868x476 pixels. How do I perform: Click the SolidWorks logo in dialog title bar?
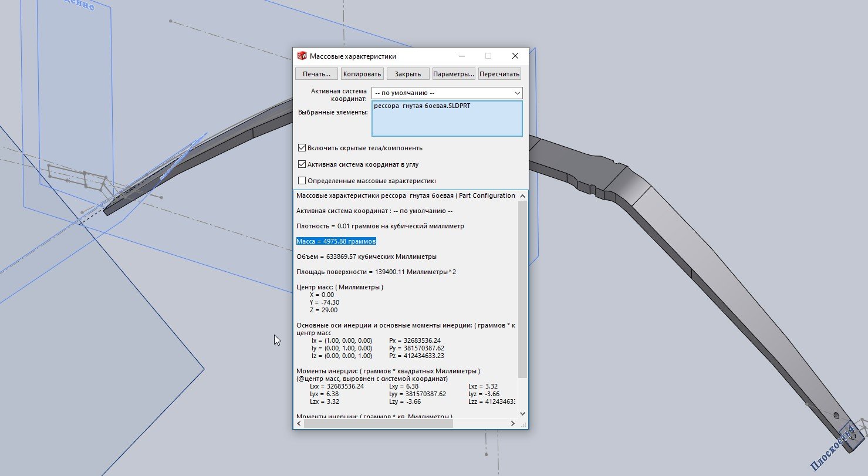click(x=302, y=56)
